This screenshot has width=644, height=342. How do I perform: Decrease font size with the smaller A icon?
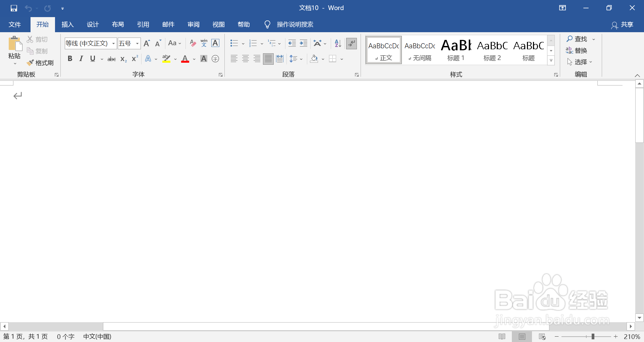[x=158, y=43]
